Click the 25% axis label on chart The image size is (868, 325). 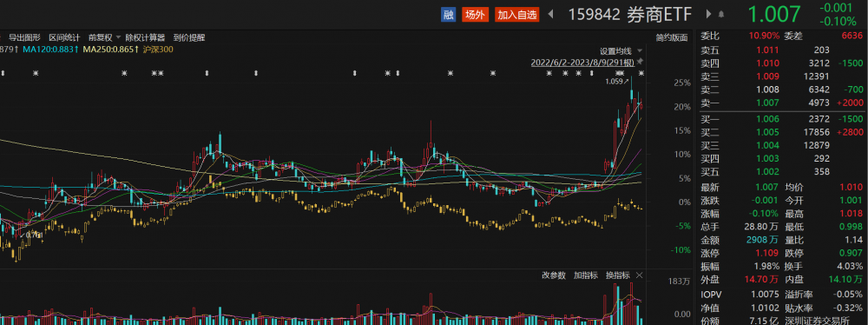pyautogui.click(x=683, y=83)
